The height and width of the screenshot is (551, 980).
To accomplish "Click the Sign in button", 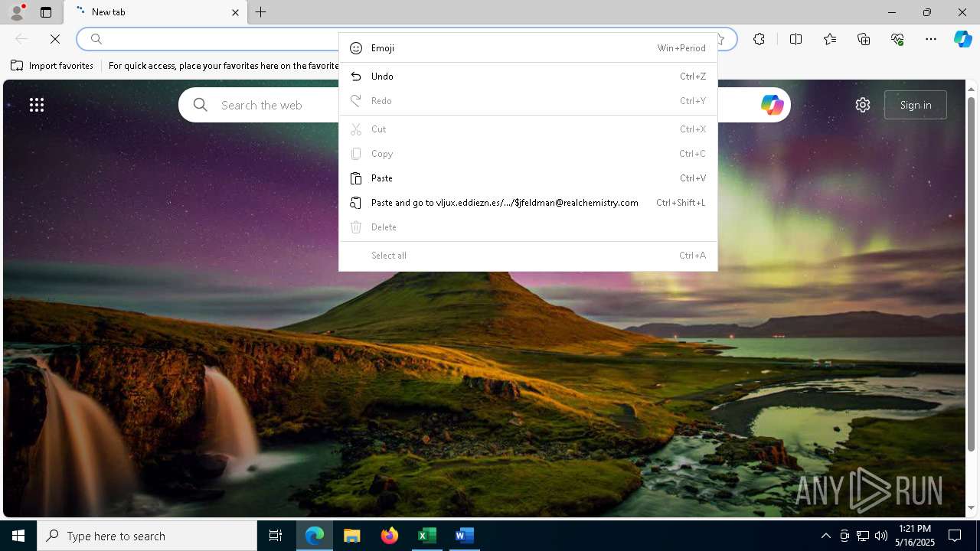I will pyautogui.click(x=916, y=105).
